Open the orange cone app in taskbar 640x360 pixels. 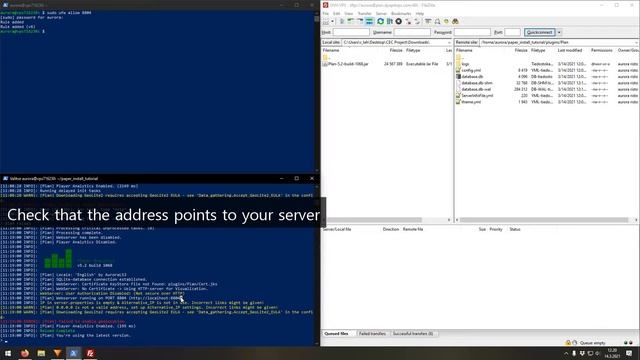[58, 353]
